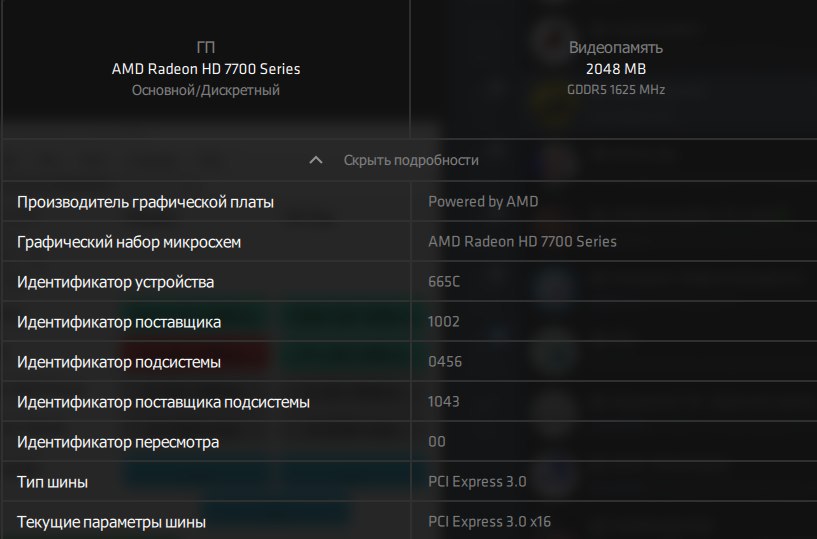Screen dimensions: 817x539
Task: Click the 'Графический набор микросхем' row label
Action: 129,242
